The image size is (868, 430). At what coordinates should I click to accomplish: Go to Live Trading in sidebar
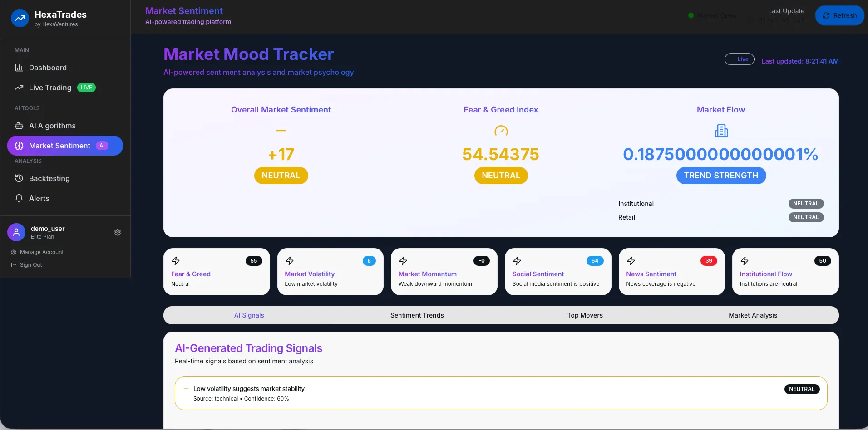(x=50, y=88)
